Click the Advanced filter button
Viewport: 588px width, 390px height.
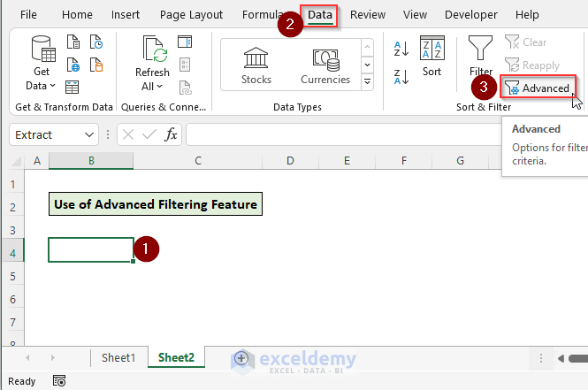[x=538, y=88]
